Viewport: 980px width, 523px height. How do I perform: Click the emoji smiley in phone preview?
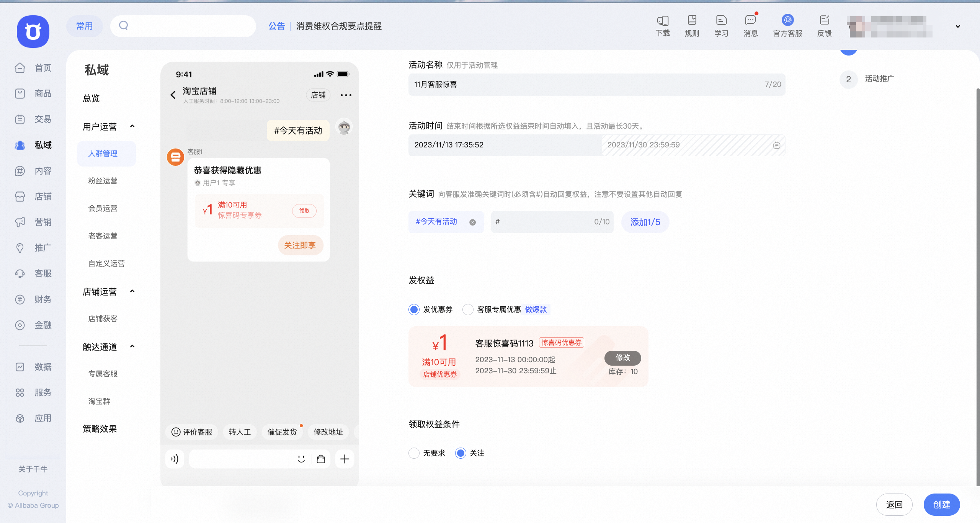301,459
